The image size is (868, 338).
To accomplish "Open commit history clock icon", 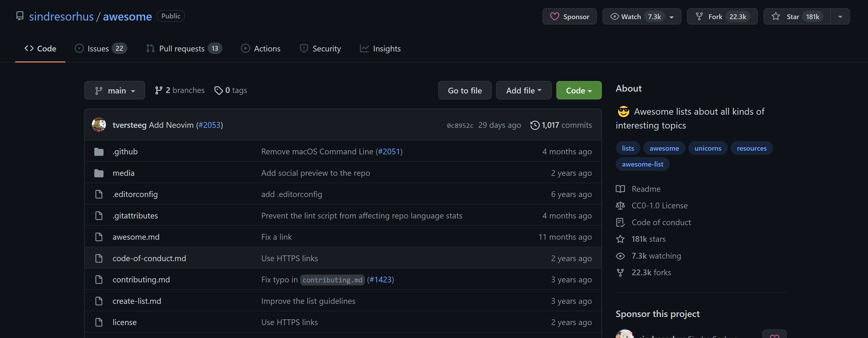I will pos(534,125).
